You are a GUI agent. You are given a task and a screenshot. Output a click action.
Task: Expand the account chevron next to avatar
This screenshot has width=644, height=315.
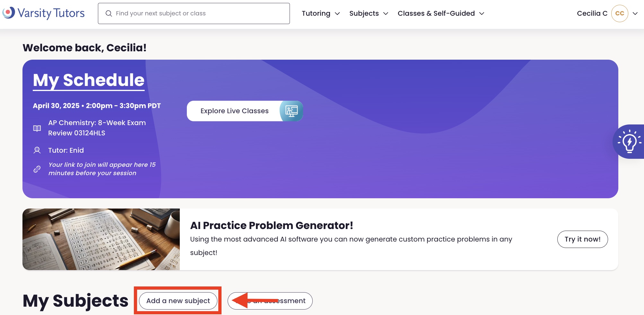pyautogui.click(x=635, y=13)
